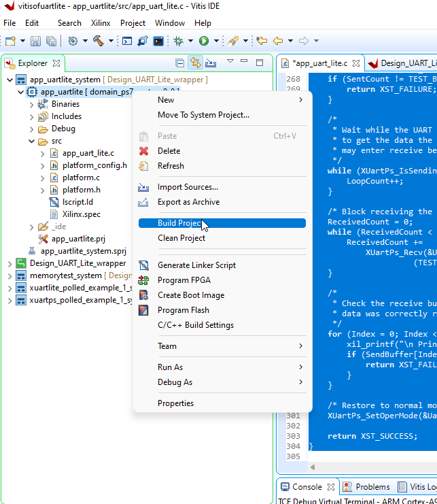Click the hammer Build toolbar icon
The height and width of the screenshot is (504, 437).
click(x=99, y=41)
